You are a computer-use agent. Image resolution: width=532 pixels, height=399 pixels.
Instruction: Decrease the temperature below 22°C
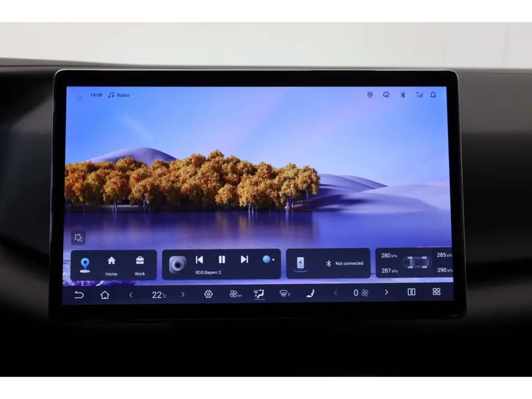pos(131,295)
